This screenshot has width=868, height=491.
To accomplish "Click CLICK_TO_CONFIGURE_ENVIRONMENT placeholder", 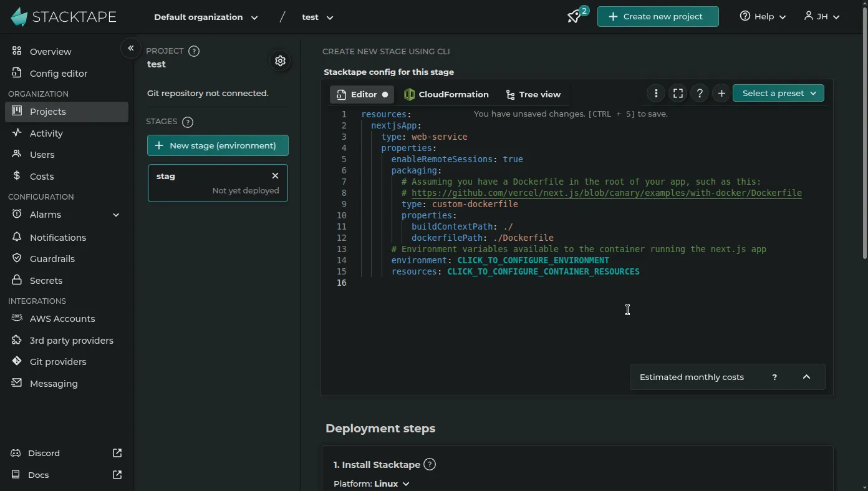I will [x=533, y=260].
